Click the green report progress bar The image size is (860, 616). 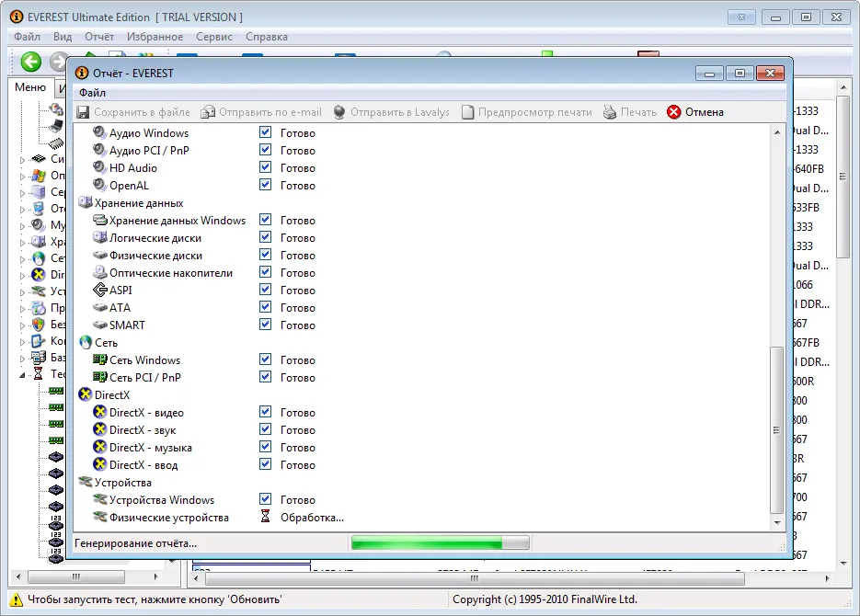point(440,543)
